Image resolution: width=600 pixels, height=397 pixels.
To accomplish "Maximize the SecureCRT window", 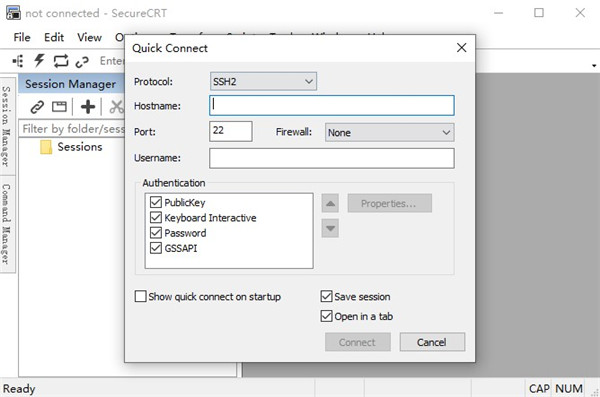I will point(539,13).
